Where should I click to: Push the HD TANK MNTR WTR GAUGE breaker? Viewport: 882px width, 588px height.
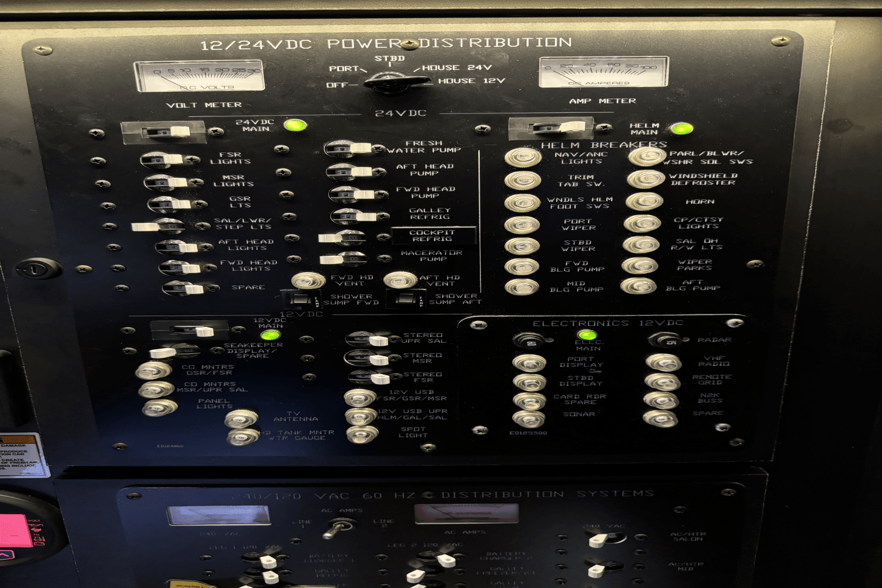point(243,437)
